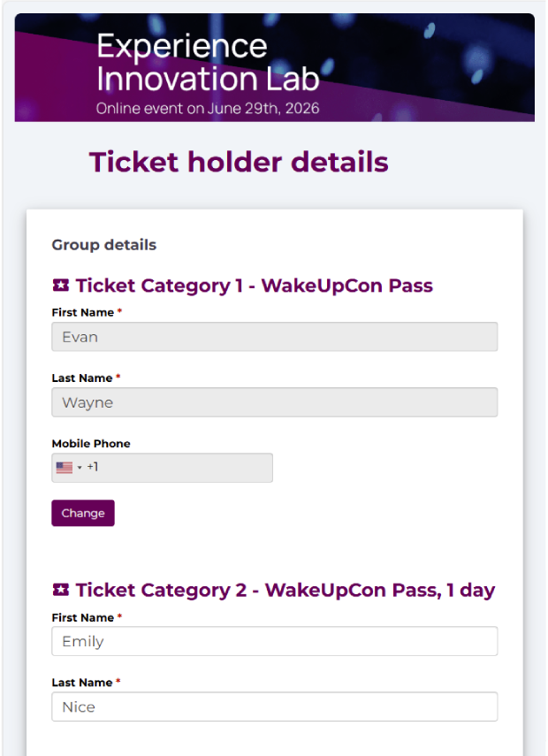This screenshot has height=756, width=548.
Task: Click the ticket icon beside Ticket Category 1
Action: pos(60,286)
